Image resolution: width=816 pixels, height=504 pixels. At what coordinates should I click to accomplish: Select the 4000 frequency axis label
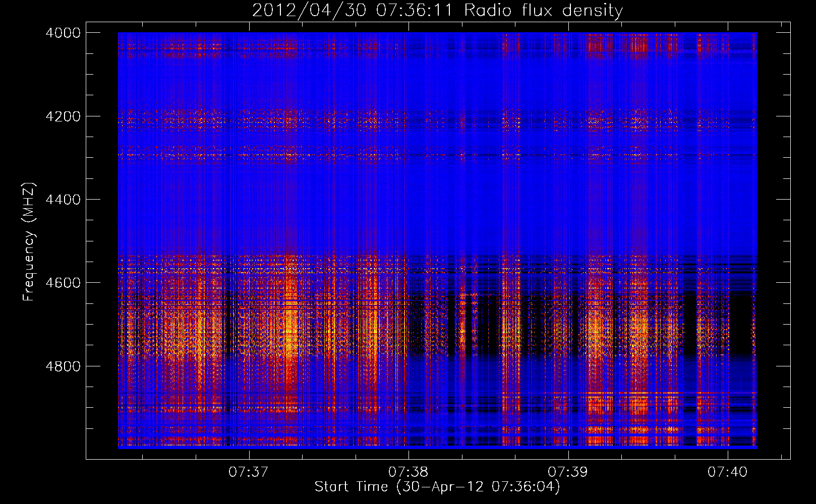pos(63,33)
